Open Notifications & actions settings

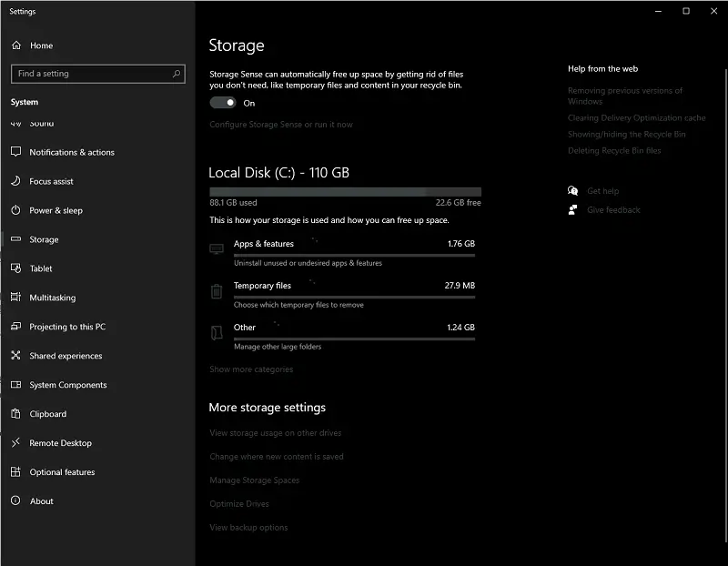coord(17,152)
